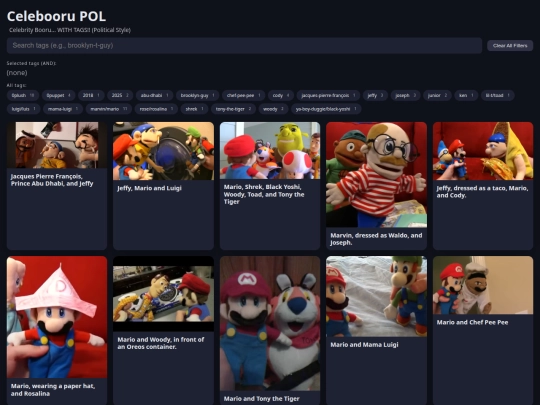The image size is (540, 405).
Task: Filter by the black-yoshi tag
Action: click(326, 109)
